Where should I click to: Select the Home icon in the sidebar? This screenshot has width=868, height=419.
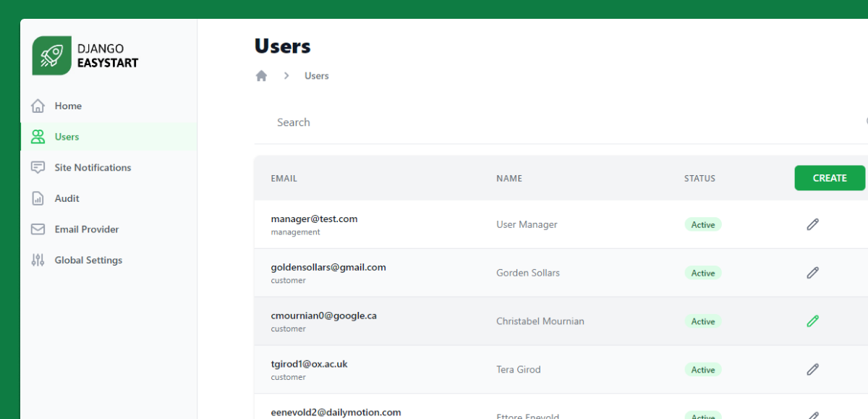coord(37,106)
